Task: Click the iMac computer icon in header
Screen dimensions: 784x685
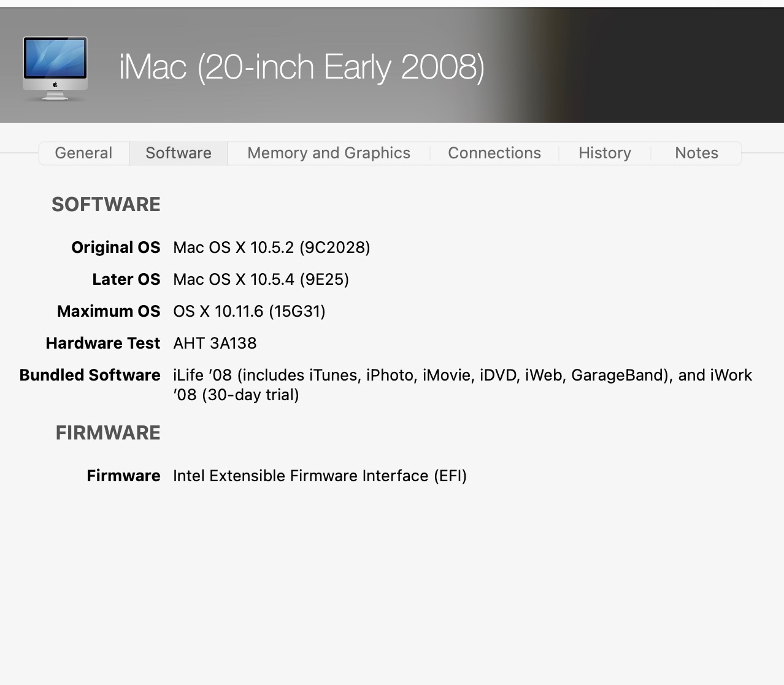Action: pyautogui.click(x=55, y=69)
